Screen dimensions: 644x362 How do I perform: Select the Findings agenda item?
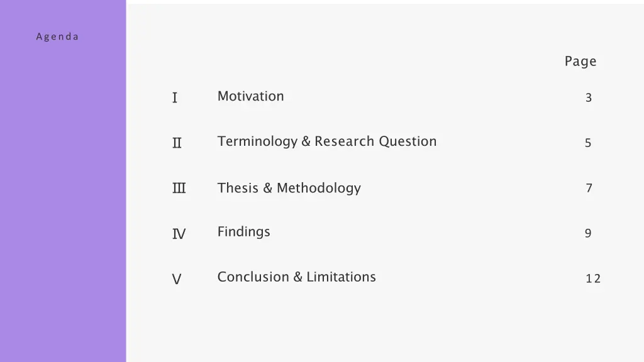pyautogui.click(x=243, y=232)
